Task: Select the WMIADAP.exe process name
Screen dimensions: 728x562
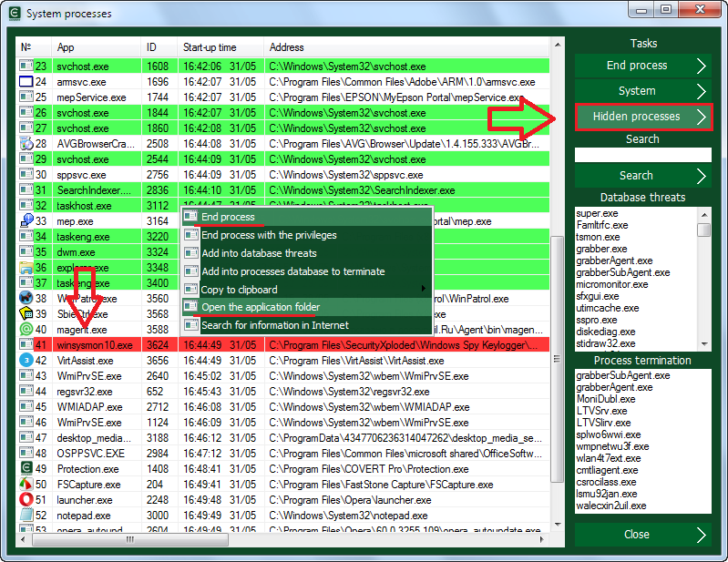Action: (89, 407)
